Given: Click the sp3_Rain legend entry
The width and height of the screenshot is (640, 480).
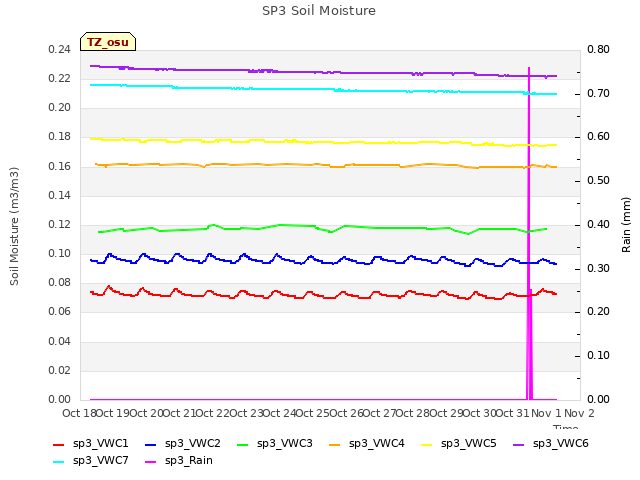Looking at the screenshot, I should click(179, 460).
